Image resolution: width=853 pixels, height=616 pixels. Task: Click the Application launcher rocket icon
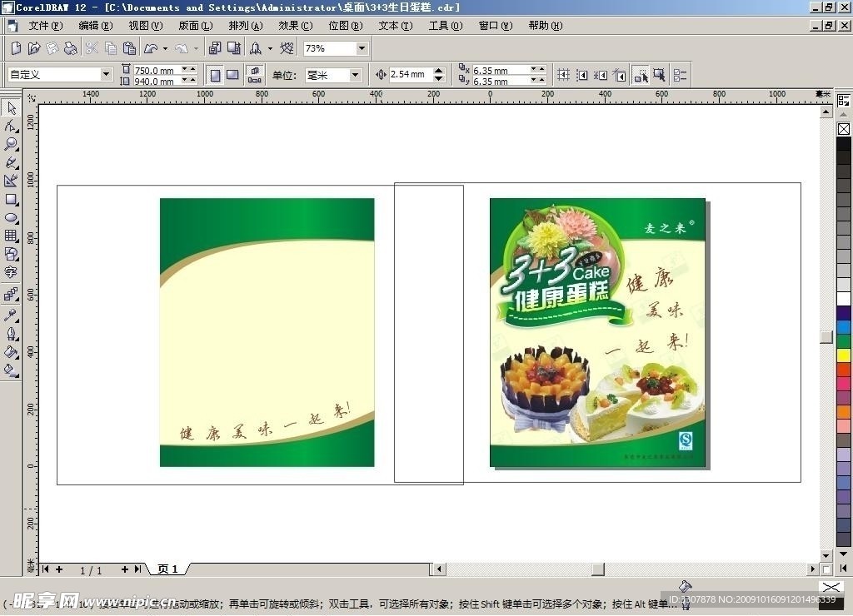click(255, 48)
